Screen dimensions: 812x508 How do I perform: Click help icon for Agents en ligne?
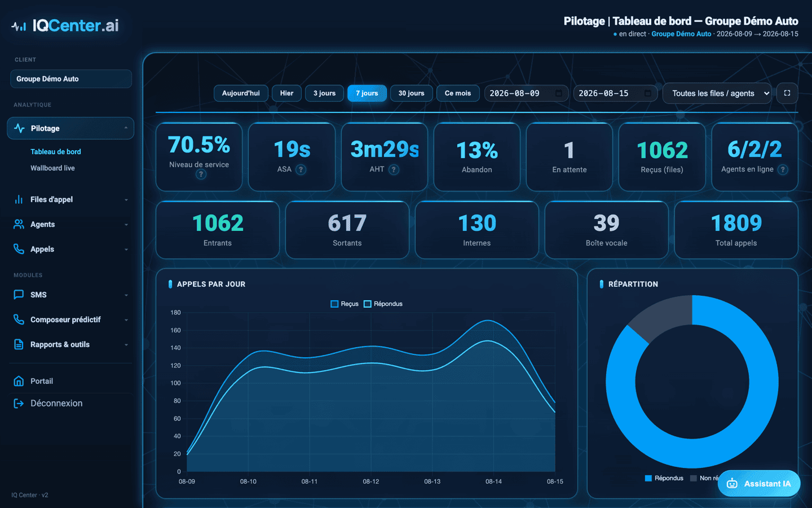pyautogui.click(x=783, y=169)
